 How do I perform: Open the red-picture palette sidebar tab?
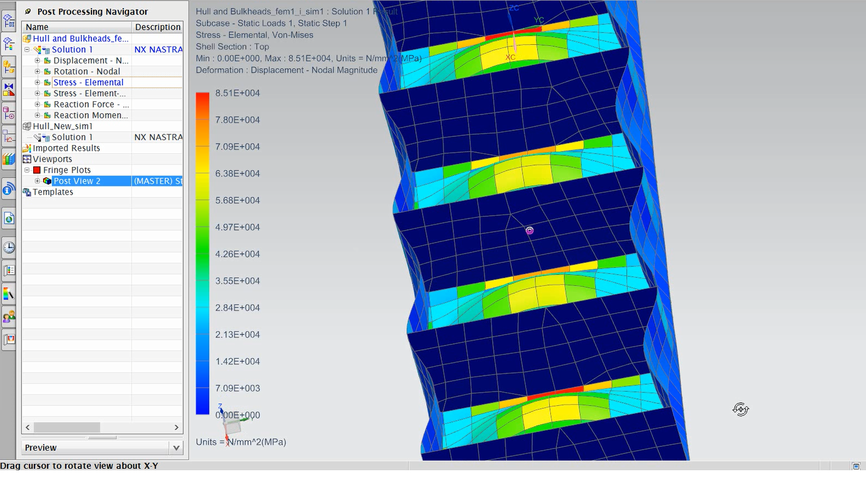tap(9, 340)
